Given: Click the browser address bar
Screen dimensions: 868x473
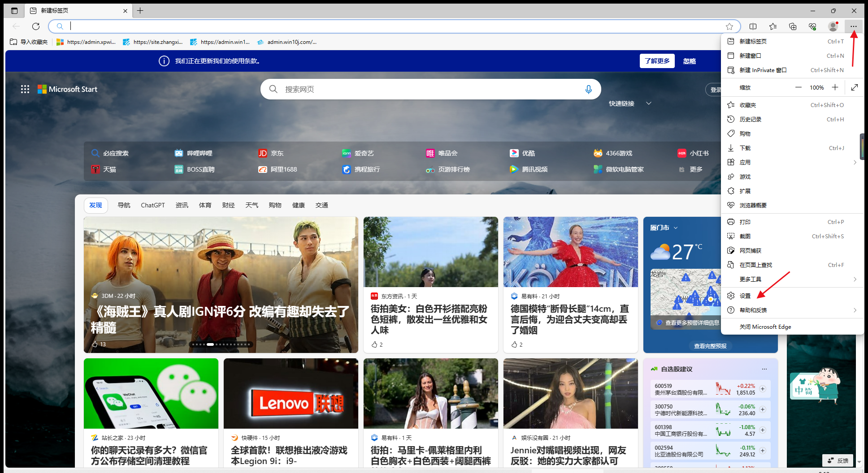Looking at the screenshot, I should [395, 26].
